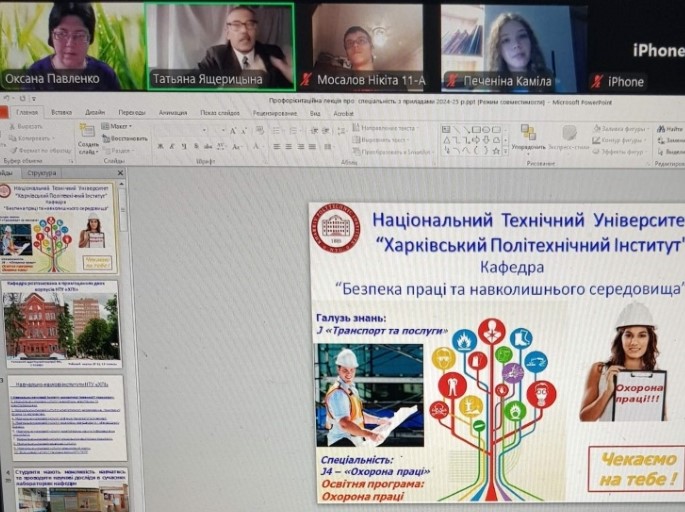Expand the Раздел (Section) dropdown

(120, 149)
